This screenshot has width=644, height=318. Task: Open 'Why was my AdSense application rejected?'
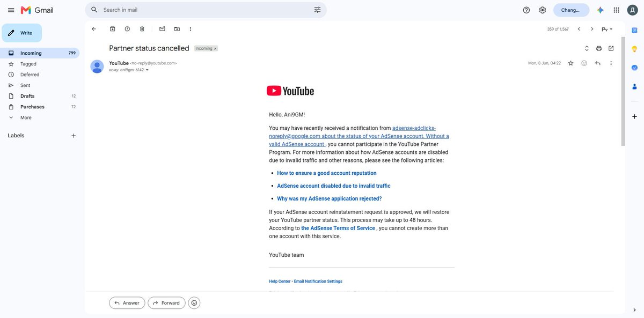(x=330, y=198)
